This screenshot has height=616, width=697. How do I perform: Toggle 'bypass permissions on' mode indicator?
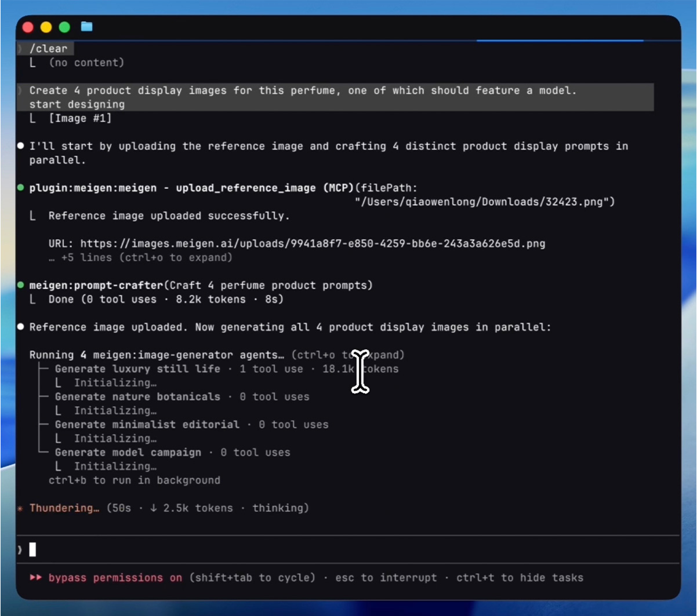coord(115,577)
